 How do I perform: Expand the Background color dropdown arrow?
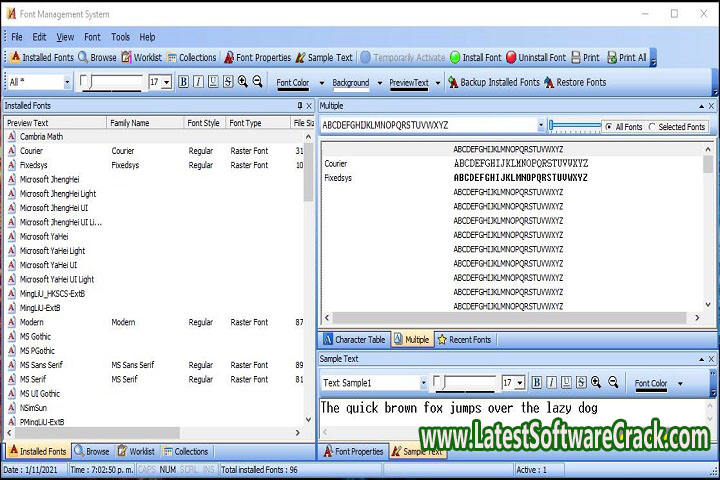[380, 83]
